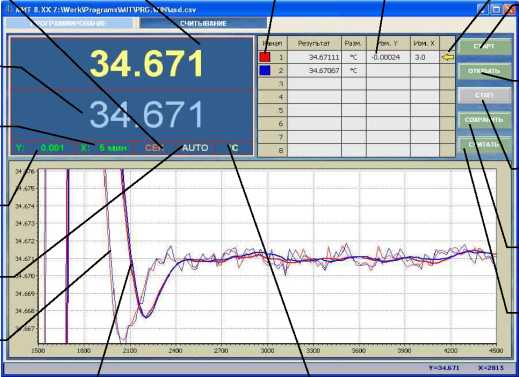Screen dimensions: 519x377
Task: Select result cell 34.67067 in channel 2
Action: coord(314,71)
